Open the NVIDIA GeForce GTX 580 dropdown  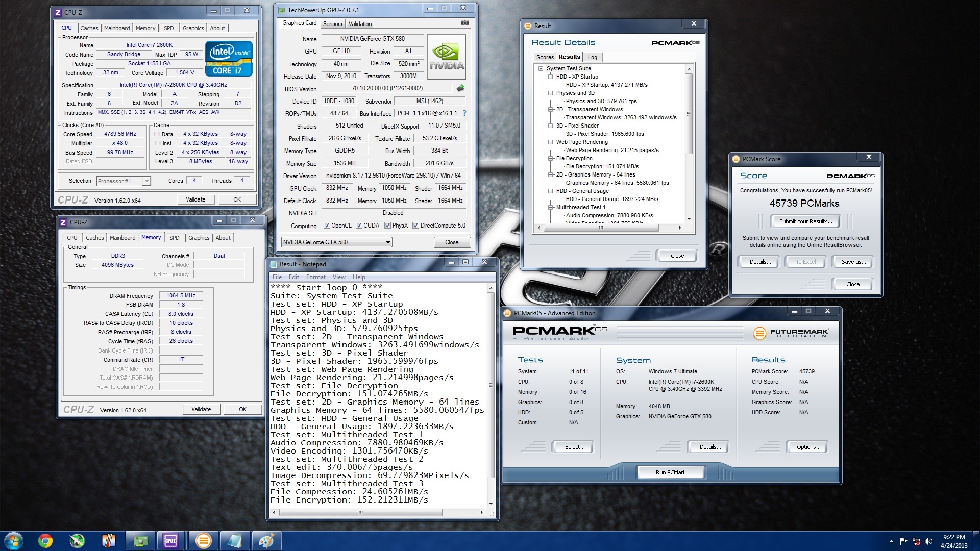[336, 242]
